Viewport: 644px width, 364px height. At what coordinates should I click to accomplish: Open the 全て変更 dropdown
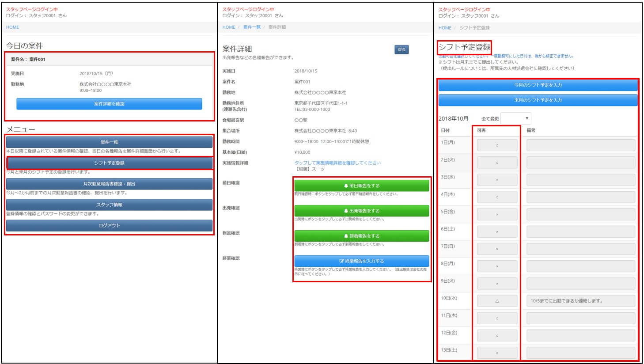(516, 118)
